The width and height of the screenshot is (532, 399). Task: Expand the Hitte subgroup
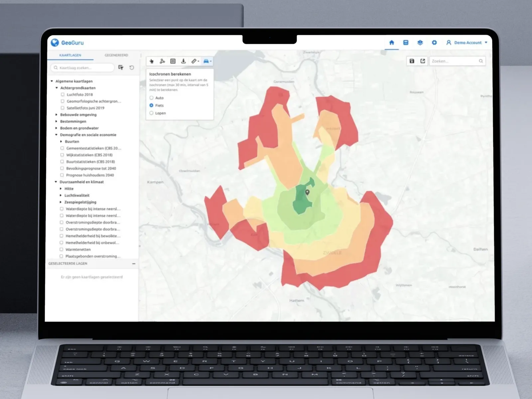61,189
